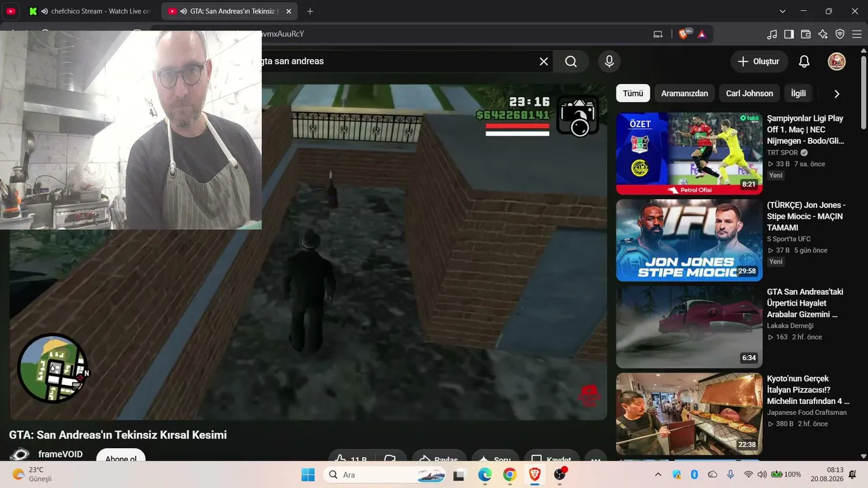Visit the Lakaka Derneği channel
Viewport: 868px width, 488px height.
pyautogui.click(x=791, y=326)
